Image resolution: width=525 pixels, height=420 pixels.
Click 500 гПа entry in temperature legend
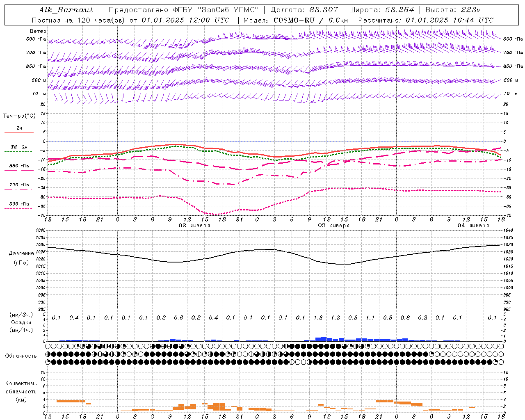(19, 204)
